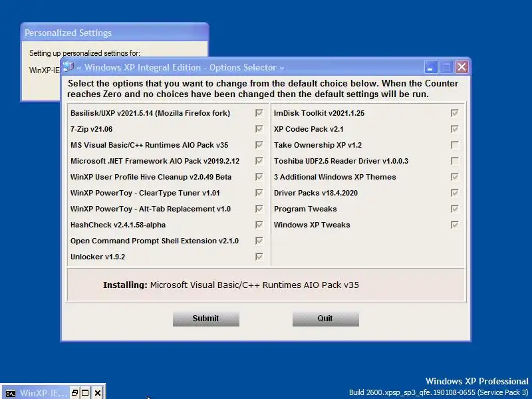This screenshot has height=399, width=532.
Task: Click the 'Installing:' status line text
Action: coord(231,285)
